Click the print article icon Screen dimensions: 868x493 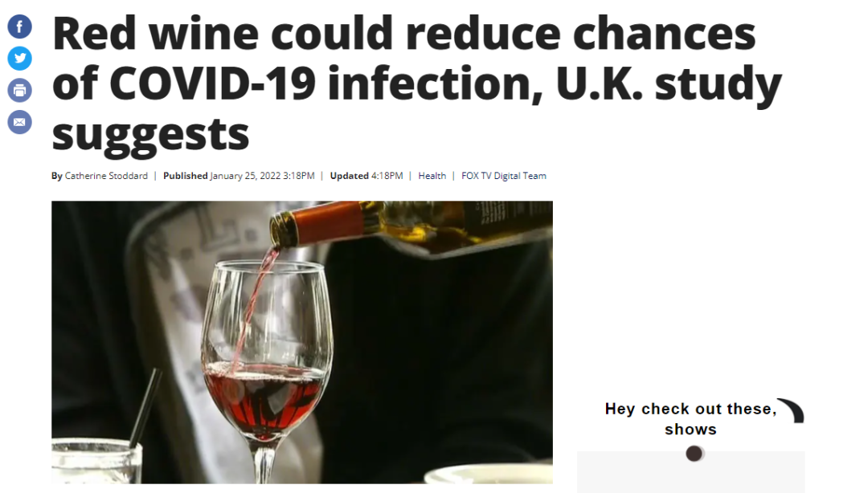pyautogui.click(x=19, y=90)
